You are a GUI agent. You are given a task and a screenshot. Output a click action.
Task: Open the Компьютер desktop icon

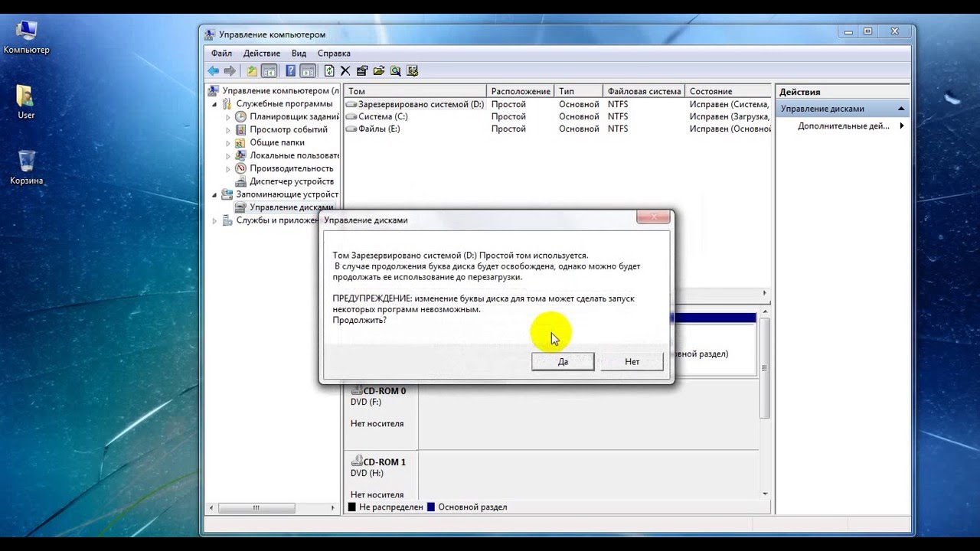(x=26, y=31)
